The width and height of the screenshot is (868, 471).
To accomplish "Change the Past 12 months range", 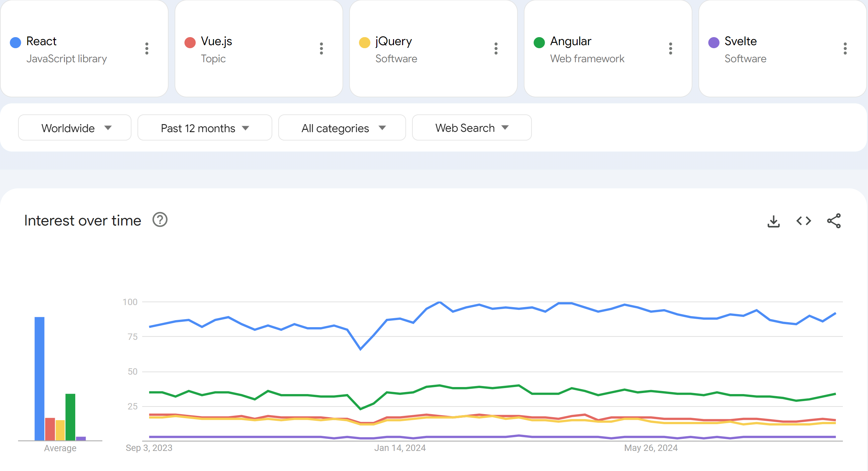I will [x=204, y=128].
